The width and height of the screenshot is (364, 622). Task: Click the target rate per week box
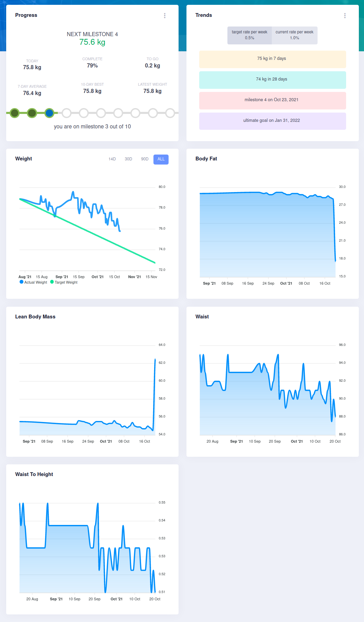[x=249, y=35]
